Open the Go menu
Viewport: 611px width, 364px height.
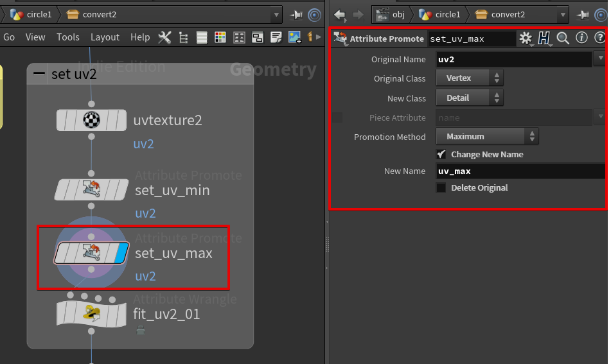pos(9,37)
